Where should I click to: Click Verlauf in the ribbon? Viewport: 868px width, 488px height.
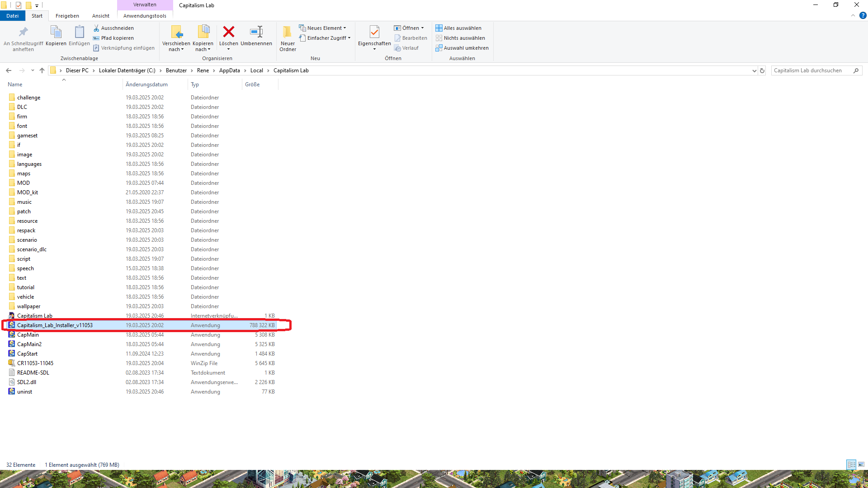point(406,48)
